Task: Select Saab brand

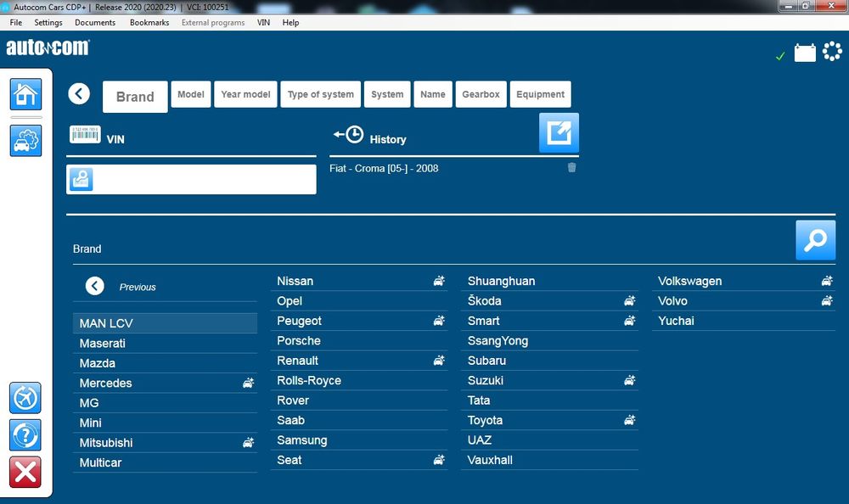Action: coord(359,420)
